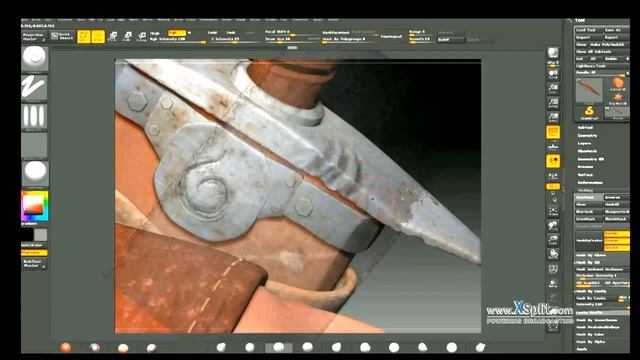Pick the first orange material sphere in bottom shelf

66,347
